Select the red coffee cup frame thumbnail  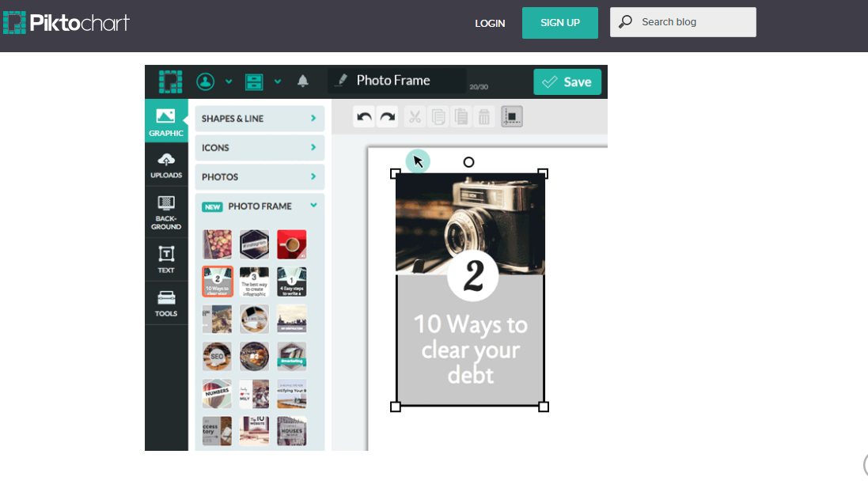pyautogui.click(x=292, y=244)
